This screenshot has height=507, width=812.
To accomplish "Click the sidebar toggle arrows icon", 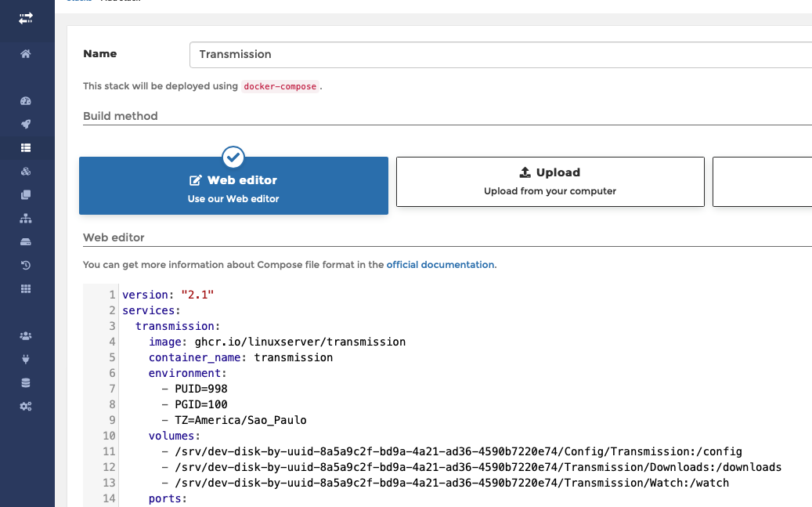I will [x=26, y=17].
